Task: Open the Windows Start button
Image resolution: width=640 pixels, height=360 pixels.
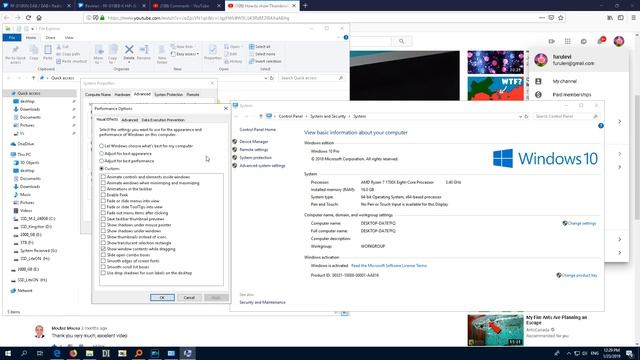Action: (x=7, y=353)
